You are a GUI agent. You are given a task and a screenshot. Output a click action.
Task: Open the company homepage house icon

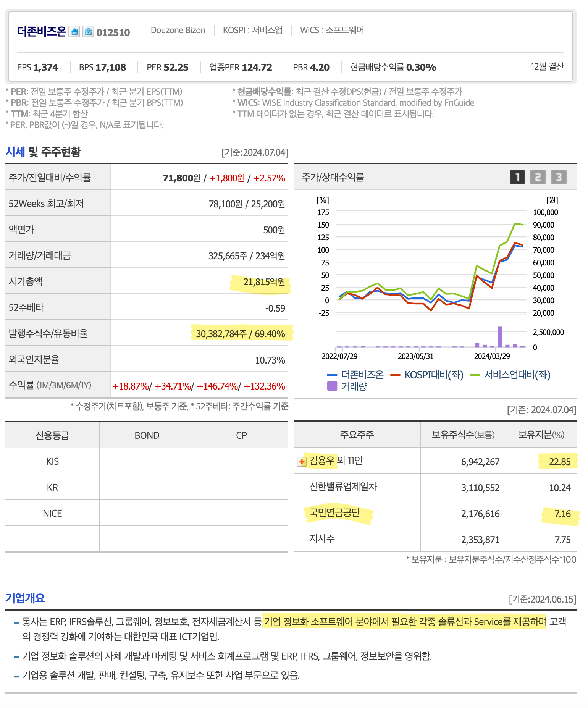[74, 32]
